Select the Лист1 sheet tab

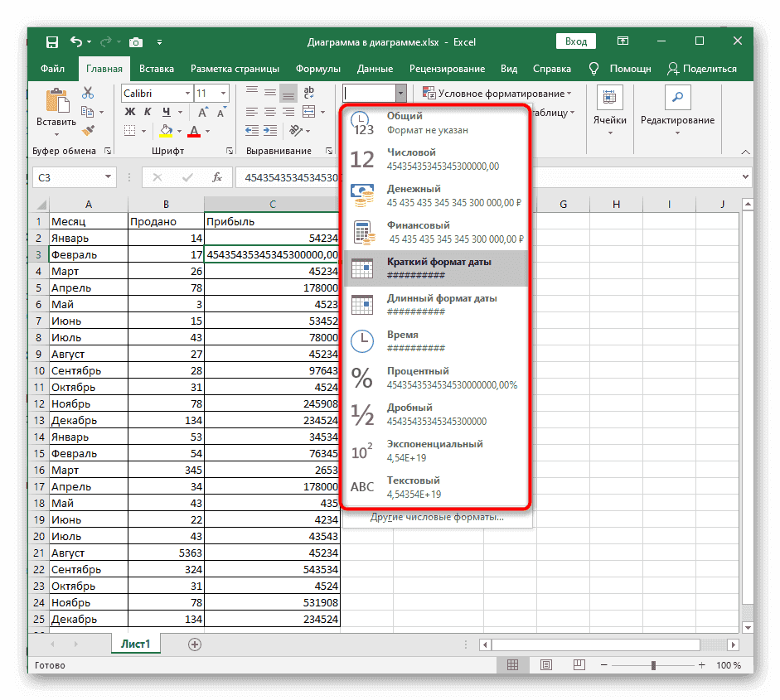click(x=135, y=644)
